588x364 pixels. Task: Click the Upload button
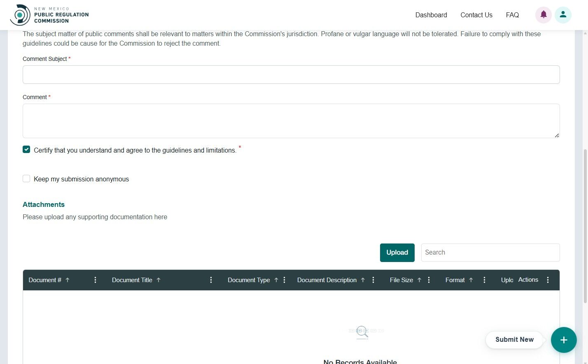397,252
